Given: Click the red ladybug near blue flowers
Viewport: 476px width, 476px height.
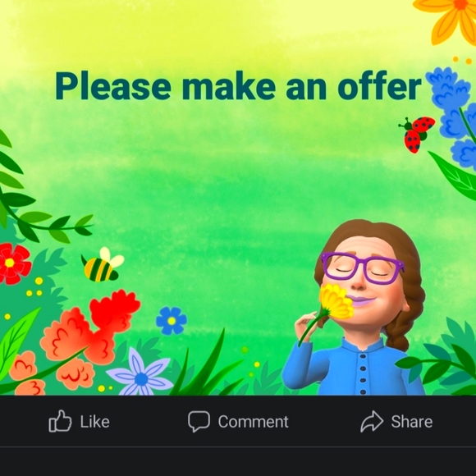Looking at the screenshot, I should pos(417,134).
